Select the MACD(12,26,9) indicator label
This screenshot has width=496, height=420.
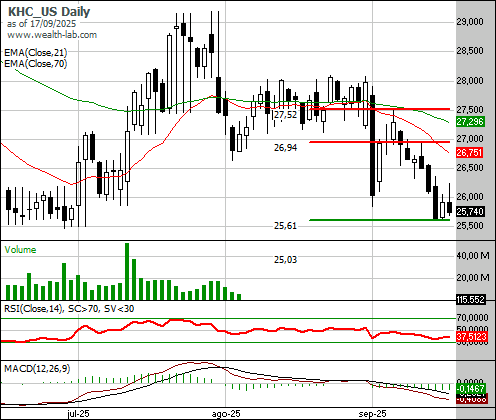click(x=37, y=369)
